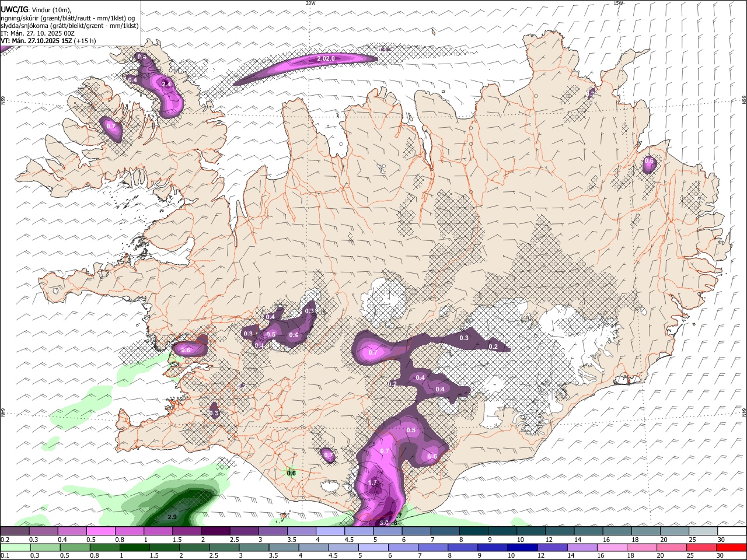The width and height of the screenshot is (747, 560).
Task: Click the 3.5 number on the upper scale
Action: click(291, 540)
